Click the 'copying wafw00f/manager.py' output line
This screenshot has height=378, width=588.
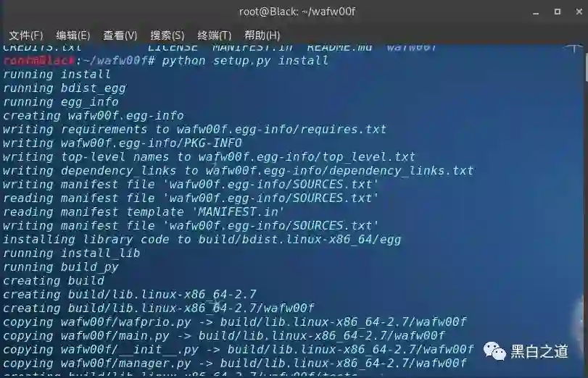click(x=235, y=364)
